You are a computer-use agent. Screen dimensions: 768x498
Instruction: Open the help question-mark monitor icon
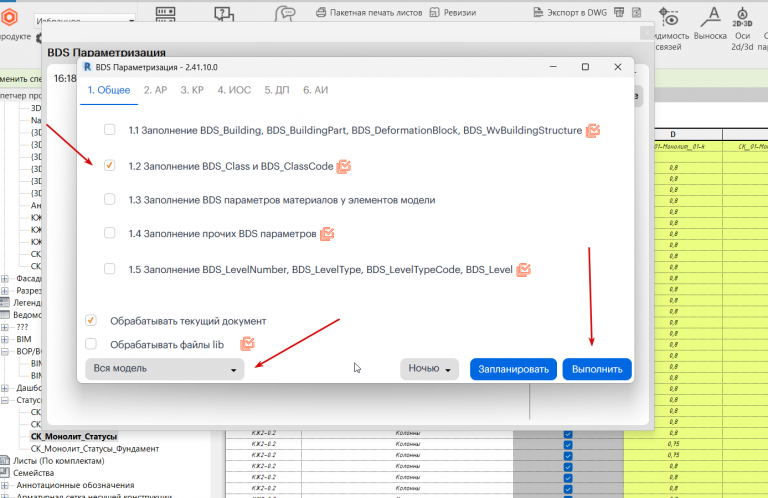pos(224,14)
